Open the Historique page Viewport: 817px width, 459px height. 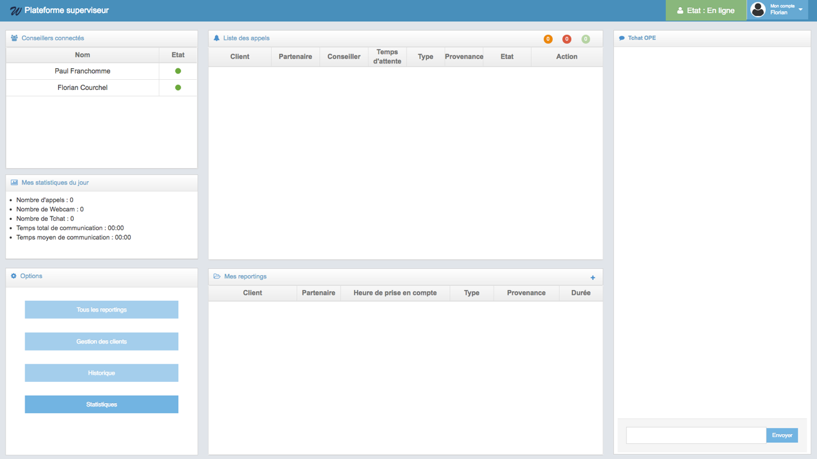(101, 373)
